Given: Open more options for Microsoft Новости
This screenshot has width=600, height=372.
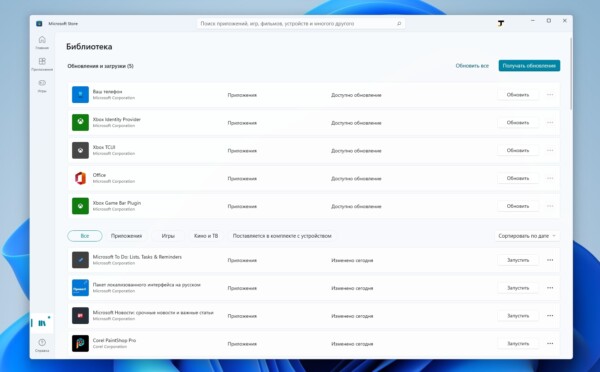Looking at the screenshot, I should point(550,316).
